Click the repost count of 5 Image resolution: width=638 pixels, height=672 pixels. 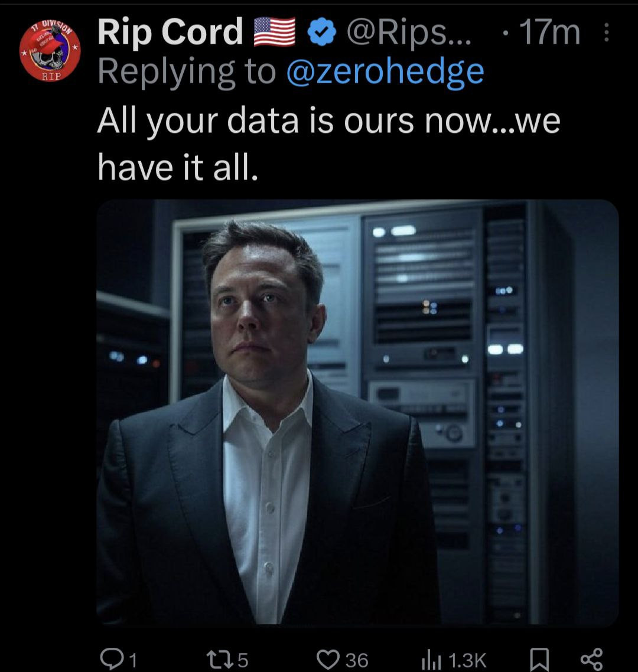point(242,660)
